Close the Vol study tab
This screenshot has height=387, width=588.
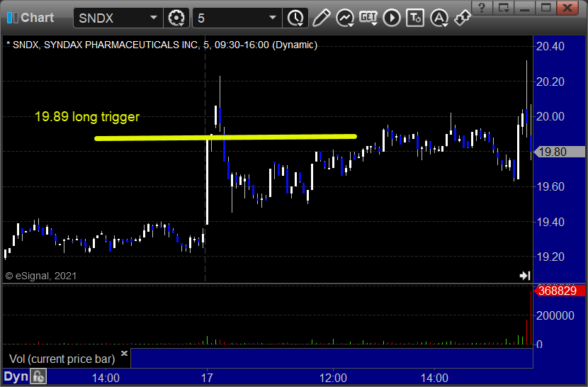[124, 353]
